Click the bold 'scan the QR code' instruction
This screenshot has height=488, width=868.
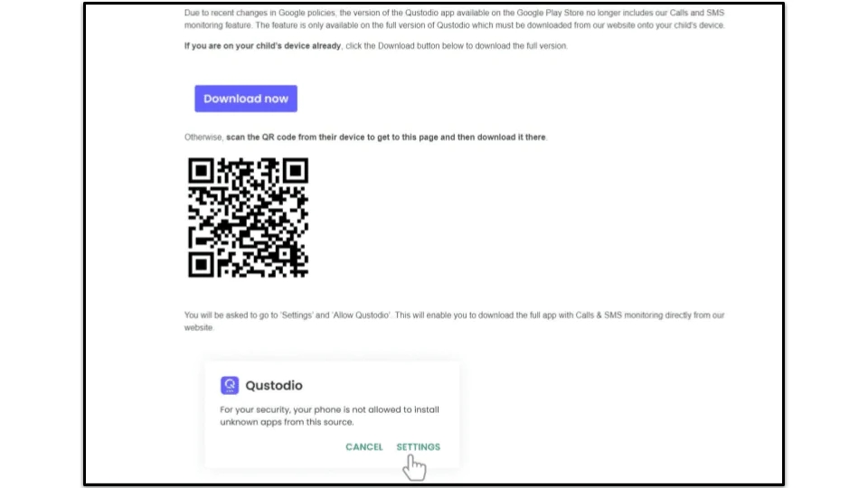[386, 137]
